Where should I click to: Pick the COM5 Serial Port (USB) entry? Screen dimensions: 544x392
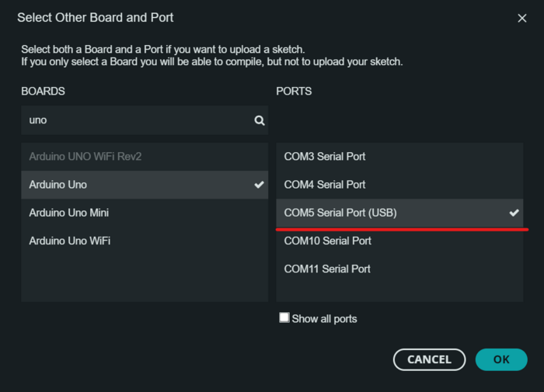[x=340, y=213]
